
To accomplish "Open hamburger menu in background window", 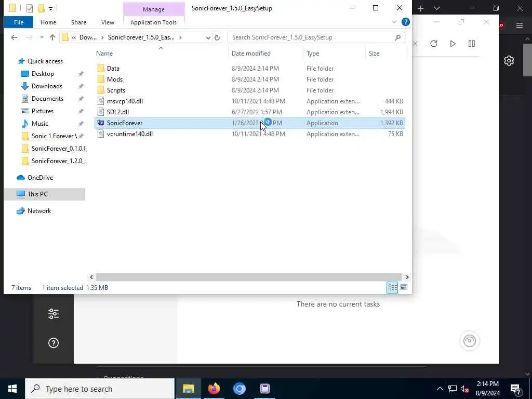I will 520,25.
